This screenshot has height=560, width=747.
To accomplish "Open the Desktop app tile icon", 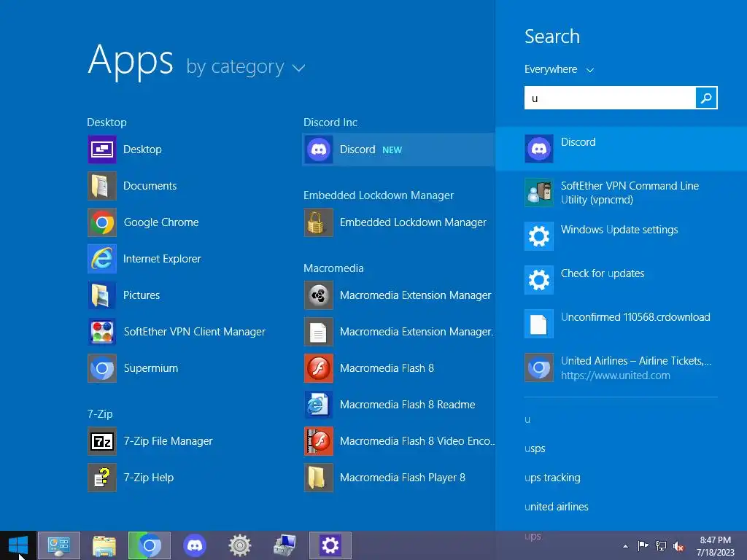I will coord(102,149).
